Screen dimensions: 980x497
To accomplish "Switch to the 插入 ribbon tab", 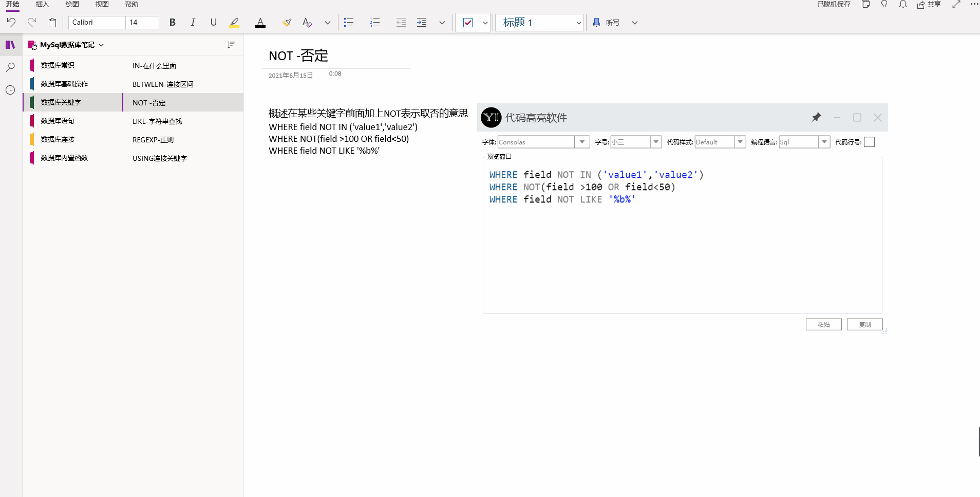I will point(42,5).
